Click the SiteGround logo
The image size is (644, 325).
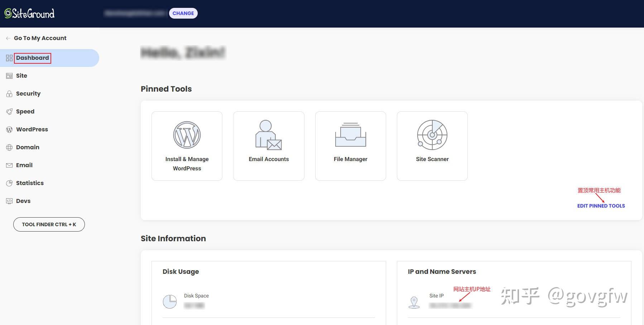click(30, 13)
